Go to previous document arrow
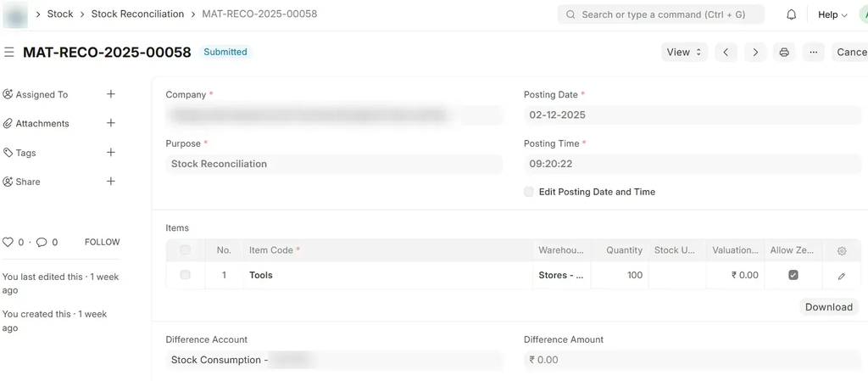This screenshot has height=381, width=868. 726,52
